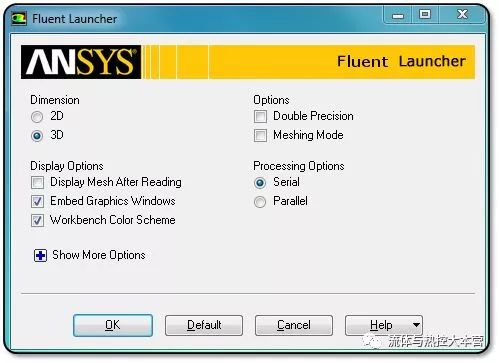Enable the Double Precision checkbox

260,117
